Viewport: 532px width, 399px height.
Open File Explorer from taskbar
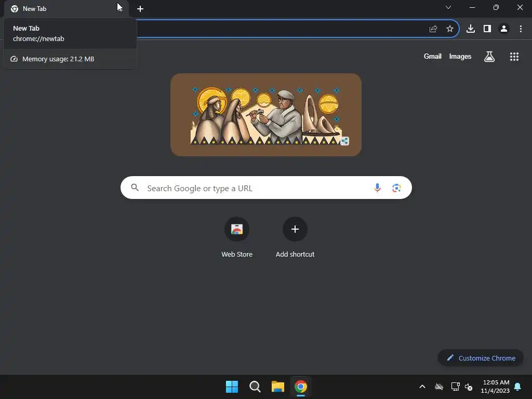pos(278,387)
